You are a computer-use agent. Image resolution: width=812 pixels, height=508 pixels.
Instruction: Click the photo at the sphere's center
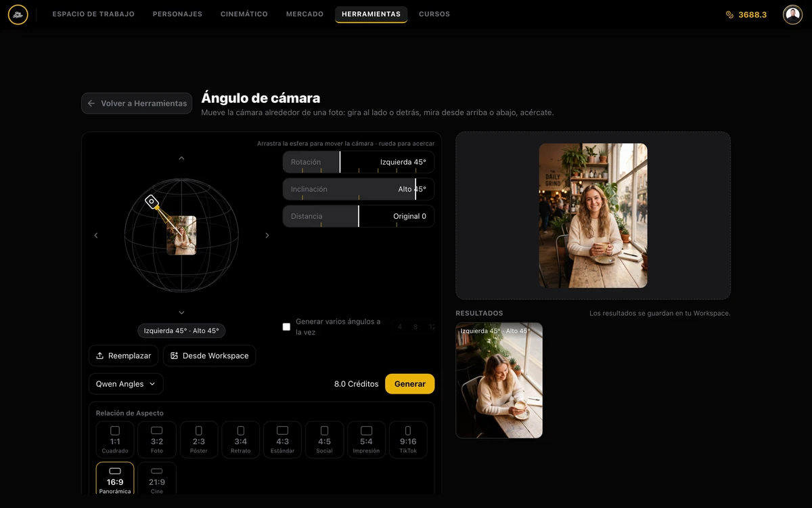tap(181, 235)
